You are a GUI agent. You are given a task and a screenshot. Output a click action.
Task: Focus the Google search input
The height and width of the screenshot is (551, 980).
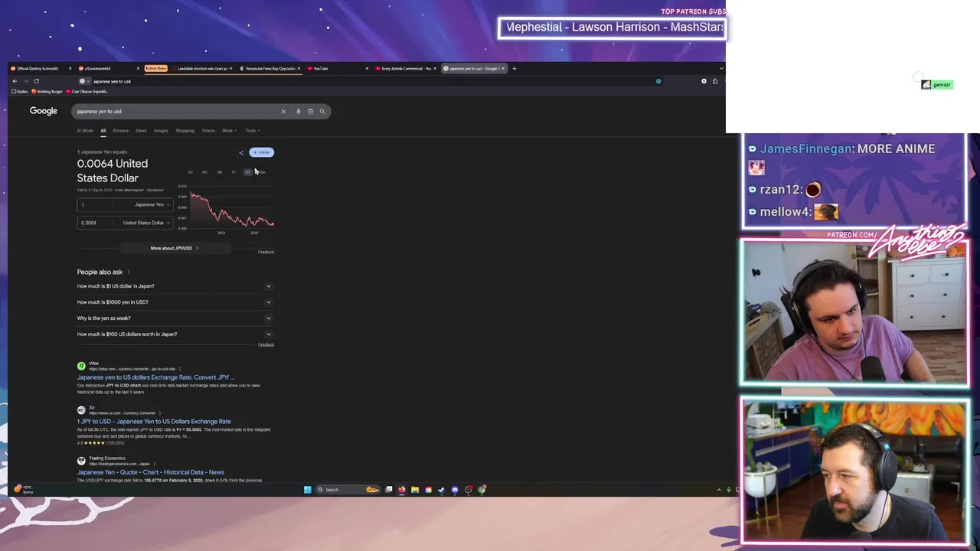(x=176, y=112)
